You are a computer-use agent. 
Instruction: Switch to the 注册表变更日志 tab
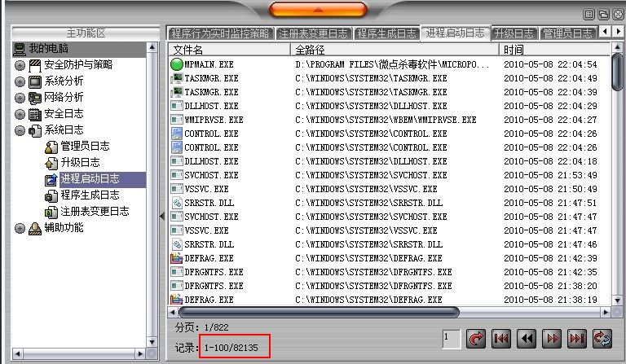313,33
